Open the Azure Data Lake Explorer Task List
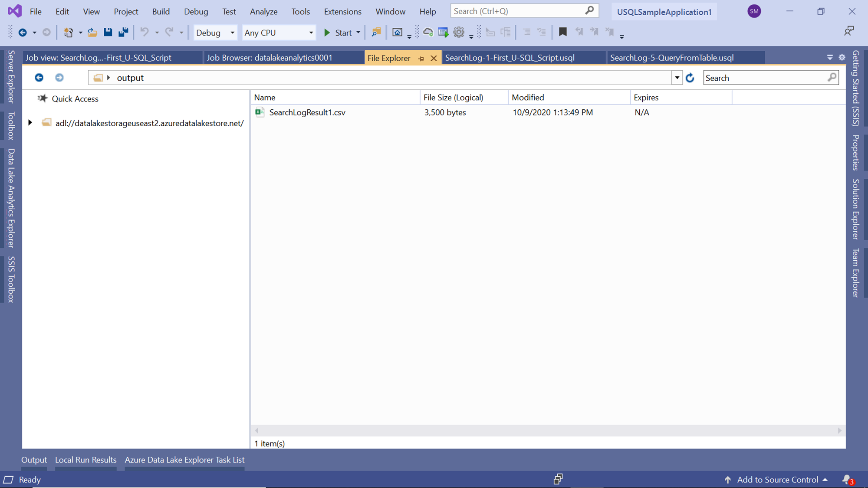Image resolution: width=868 pixels, height=488 pixels. [184, 460]
